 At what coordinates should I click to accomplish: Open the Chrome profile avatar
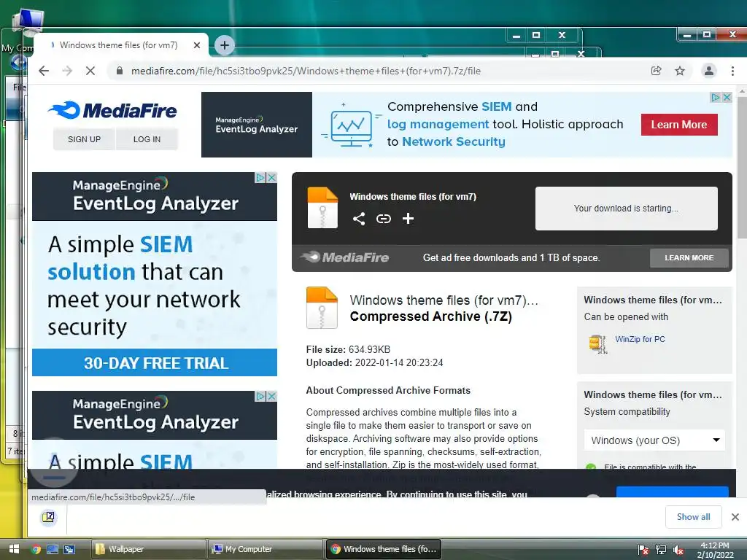pos(709,71)
